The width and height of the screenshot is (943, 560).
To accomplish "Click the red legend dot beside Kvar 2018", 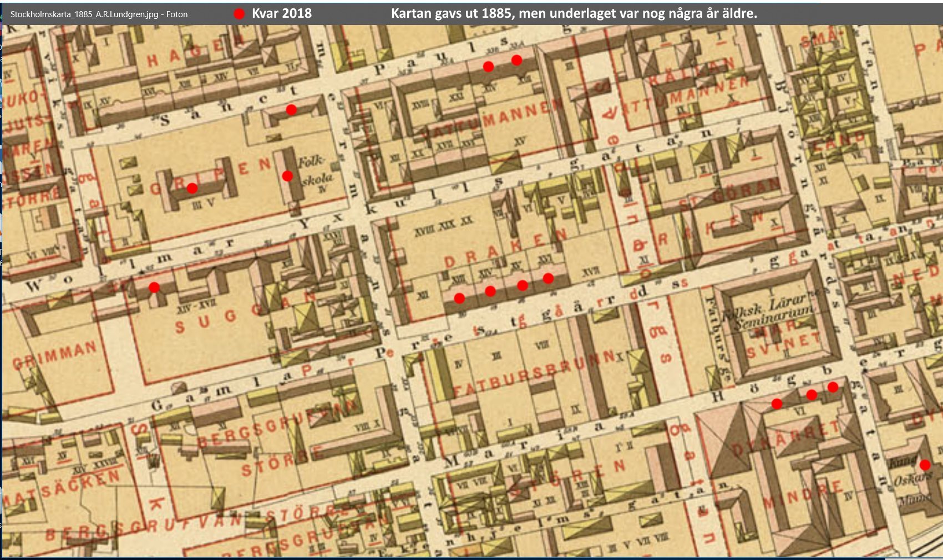I will point(239,14).
